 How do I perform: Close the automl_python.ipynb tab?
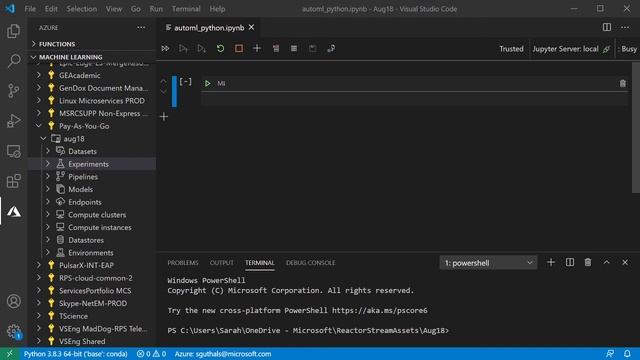tap(251, 27)
